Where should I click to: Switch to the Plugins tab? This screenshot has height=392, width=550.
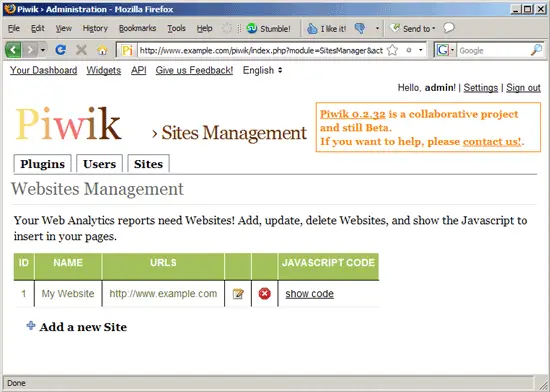click(x=42, y=164)
